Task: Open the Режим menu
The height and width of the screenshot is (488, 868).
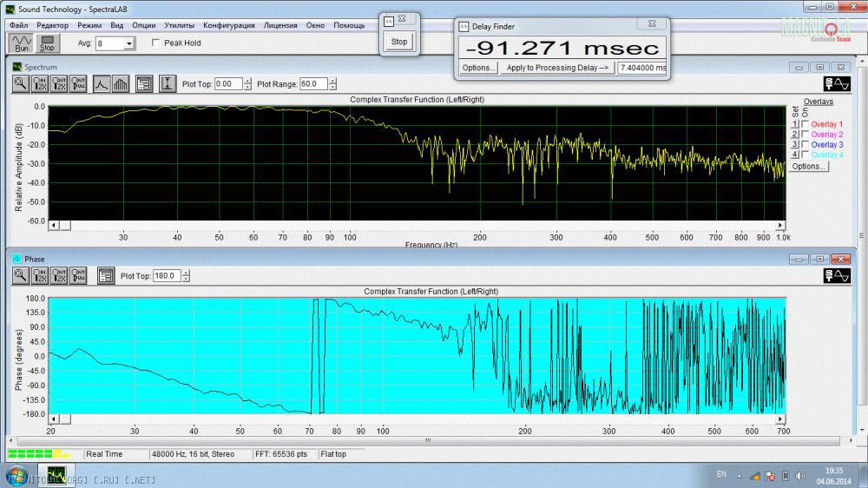Action: click(x=89, y=25)
